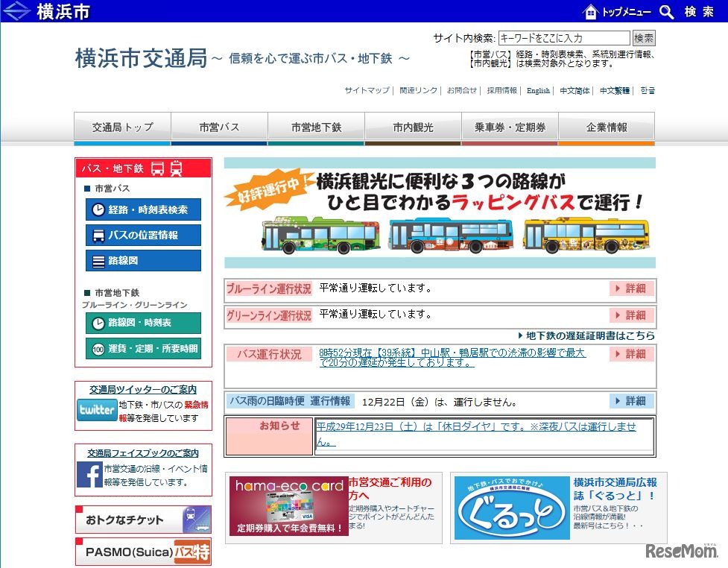Open the 市営地下鉄 tab
Screen dimensions: 728x568
tap(316, 127)
